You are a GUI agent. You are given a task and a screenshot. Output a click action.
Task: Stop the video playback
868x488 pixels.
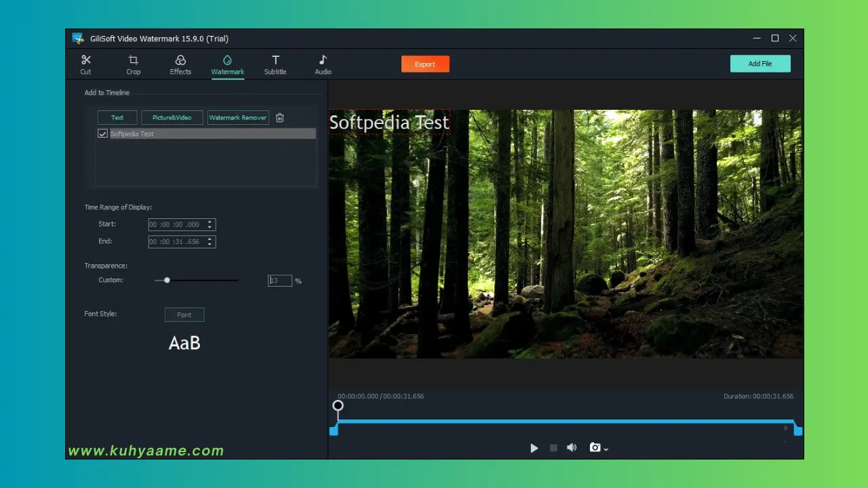click(x=553, y=448)
